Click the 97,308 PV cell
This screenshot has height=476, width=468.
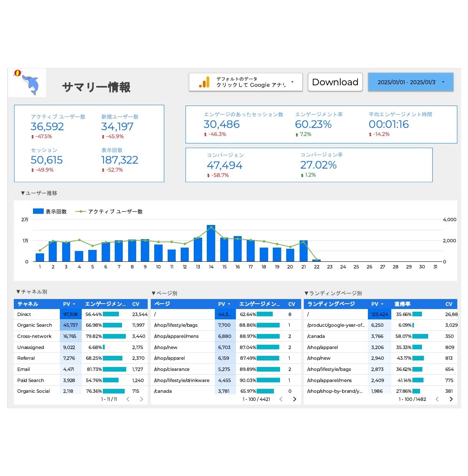coord(71,314)
